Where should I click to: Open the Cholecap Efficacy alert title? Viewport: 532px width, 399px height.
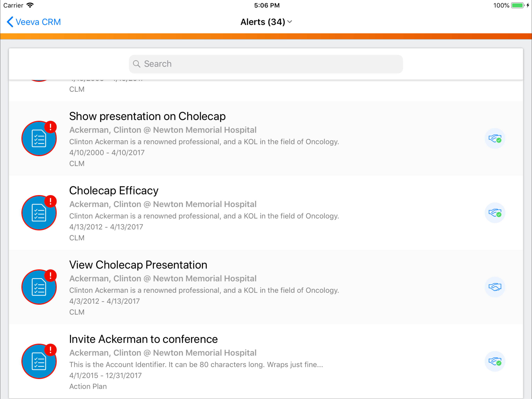(x=114, y=191)
